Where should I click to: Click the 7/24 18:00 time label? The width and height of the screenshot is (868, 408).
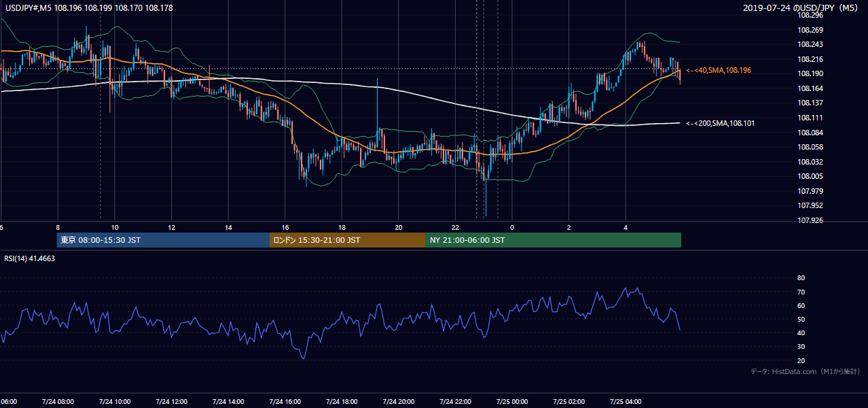(342, 402)
